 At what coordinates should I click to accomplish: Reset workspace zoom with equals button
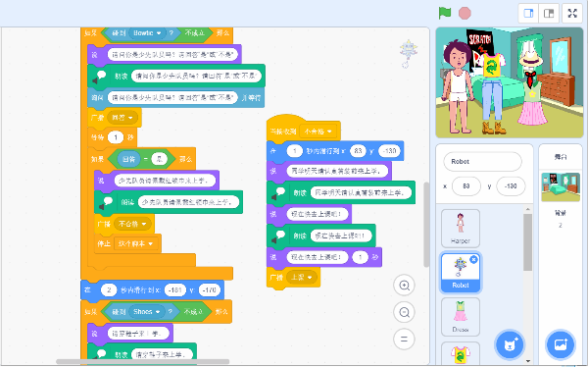404,339
